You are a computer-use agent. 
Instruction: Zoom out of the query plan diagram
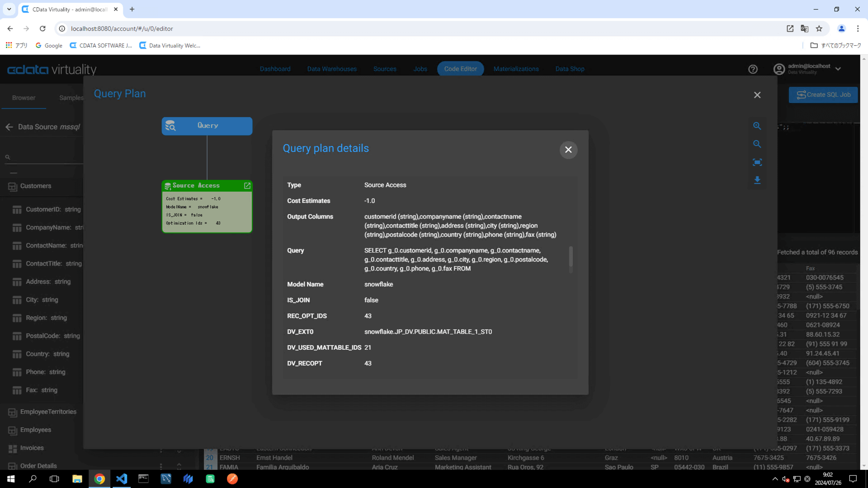[757, 144]
